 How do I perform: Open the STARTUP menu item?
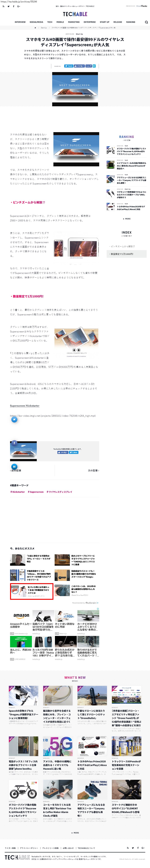[x=104, y=22]
